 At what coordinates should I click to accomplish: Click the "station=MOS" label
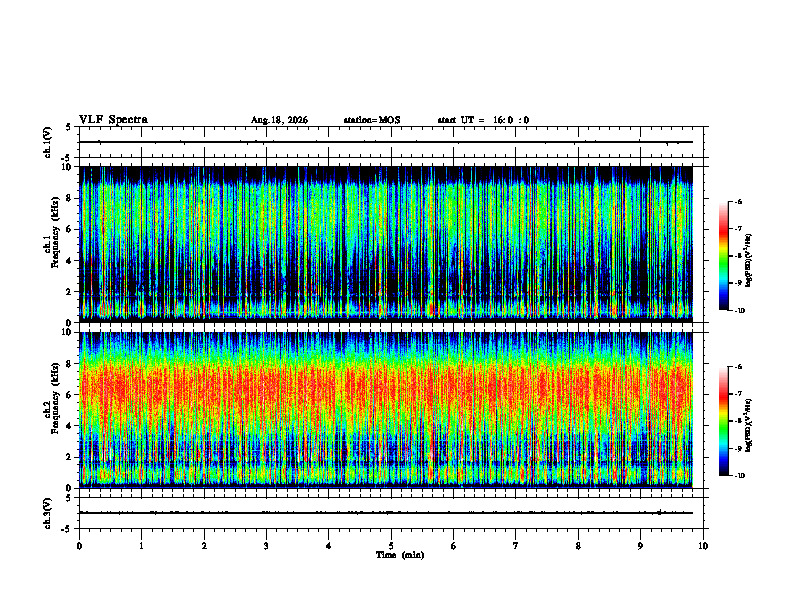(x=372, y=120)
